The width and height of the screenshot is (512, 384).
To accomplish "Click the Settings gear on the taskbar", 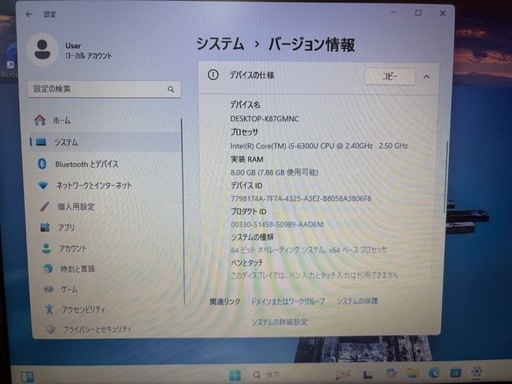I will coord(477,371).
